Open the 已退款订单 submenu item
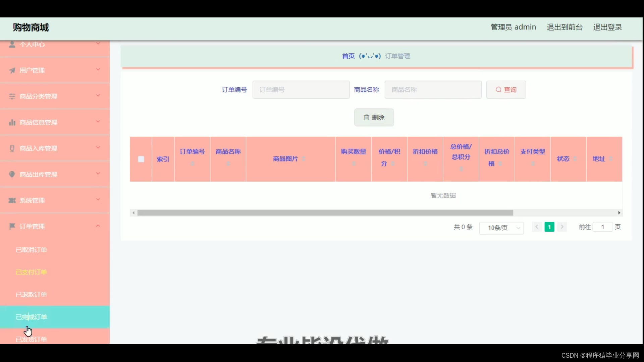 [x=31, y=295]
